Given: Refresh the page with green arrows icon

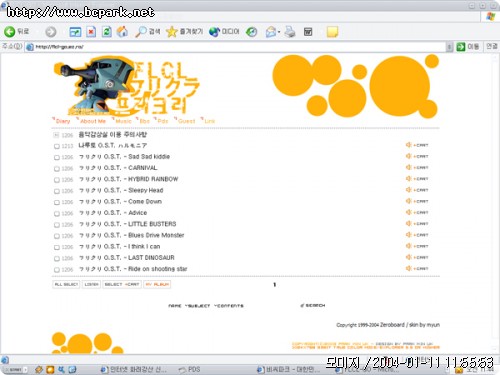Looking at the screenshot, I should (107, 32).
